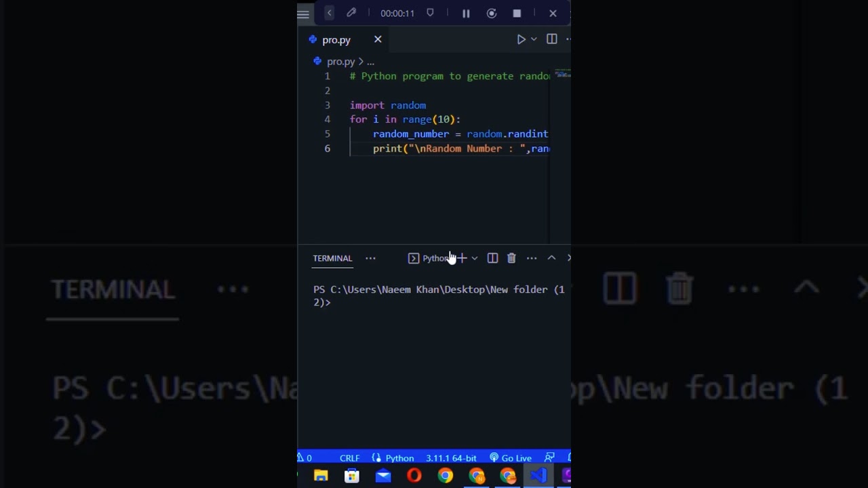Viewport: 868px width, 488px height.
Task: Open terminal views and more actions ellipsis
Action: (532, 258)
